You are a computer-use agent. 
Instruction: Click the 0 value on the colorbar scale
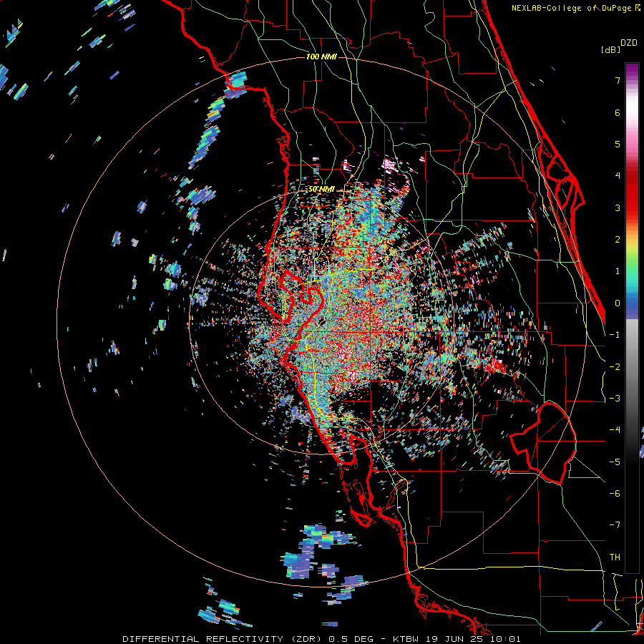tap(618, 303)
